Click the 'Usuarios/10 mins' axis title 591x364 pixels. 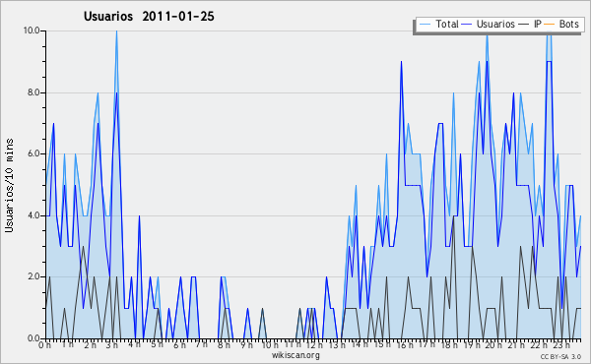tap(9, 185)
